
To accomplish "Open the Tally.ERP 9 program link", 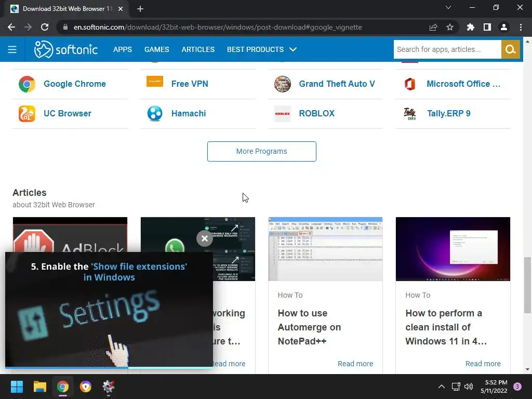I will (x=448, y=113).
